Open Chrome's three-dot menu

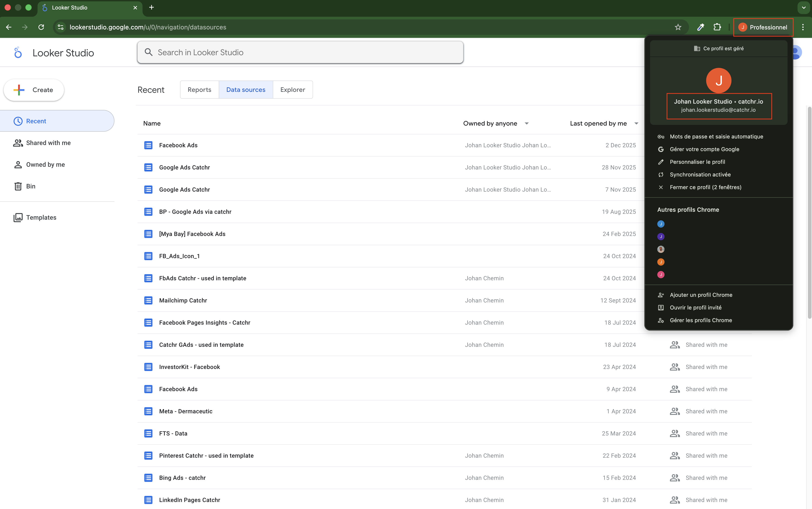pyautogui.click(x=803, y=27)
